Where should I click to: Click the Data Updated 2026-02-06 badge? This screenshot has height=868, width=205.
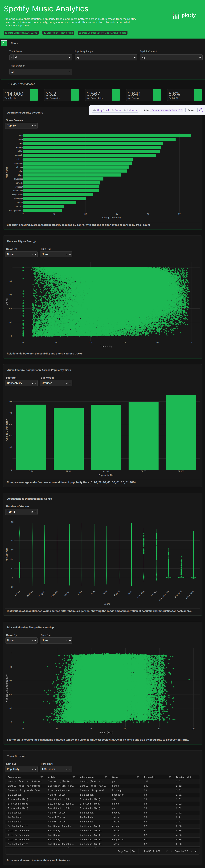point(21,33)
